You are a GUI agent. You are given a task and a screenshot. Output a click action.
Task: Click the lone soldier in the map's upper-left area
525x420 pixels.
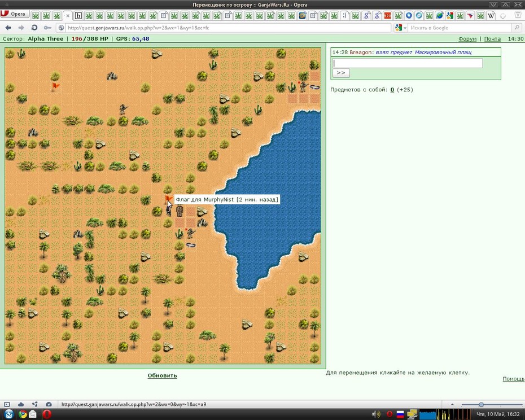click(x=124, y=110)
